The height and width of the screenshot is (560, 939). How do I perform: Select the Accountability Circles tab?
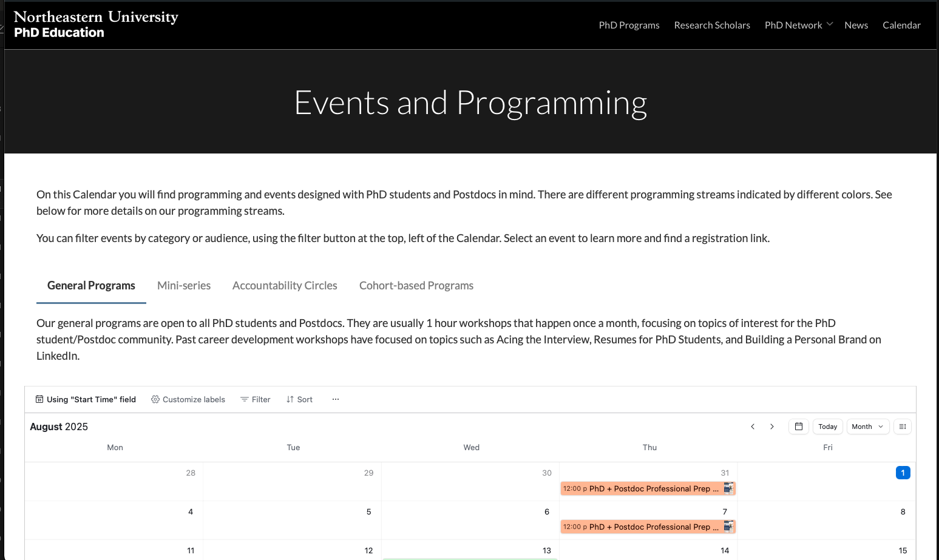[x=285, y=285]
